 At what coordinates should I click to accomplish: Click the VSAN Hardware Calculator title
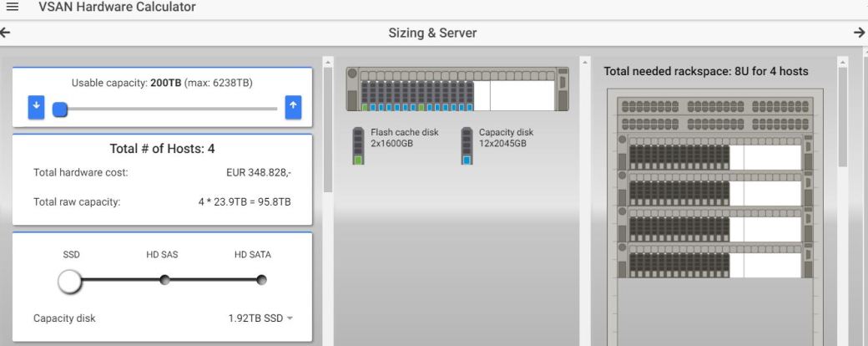tap(117, 8)
